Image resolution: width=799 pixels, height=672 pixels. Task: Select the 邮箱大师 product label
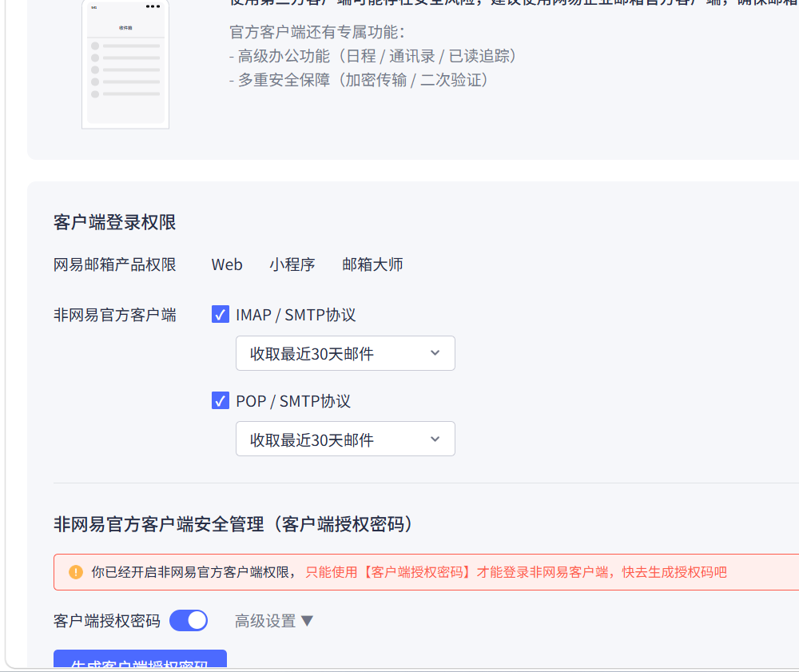click(x=372, y=264)
